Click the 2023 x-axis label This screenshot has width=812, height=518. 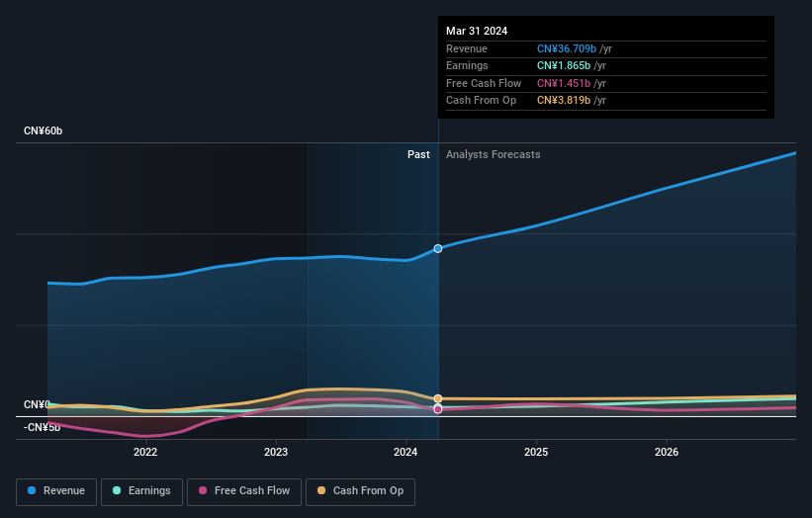point(276,452)
